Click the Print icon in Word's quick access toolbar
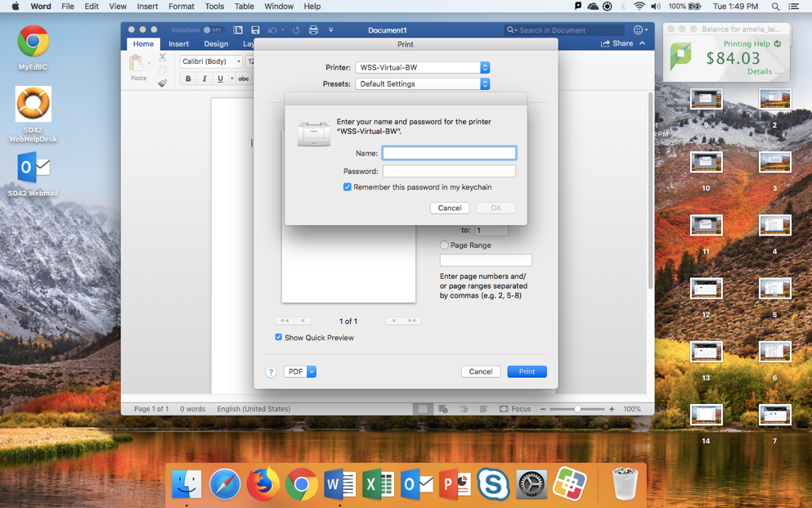The height and width of the screenshot is (508, 812). coord(313,30)
